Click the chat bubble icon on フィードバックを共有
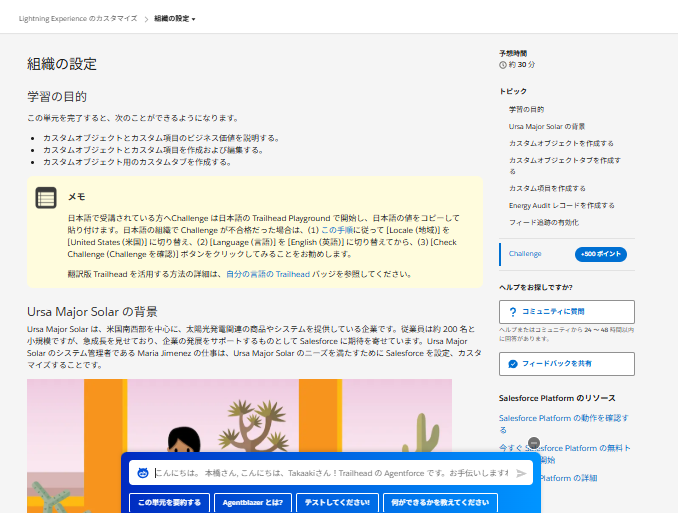This screenshot has width=678, height=513. click(513, 364)
